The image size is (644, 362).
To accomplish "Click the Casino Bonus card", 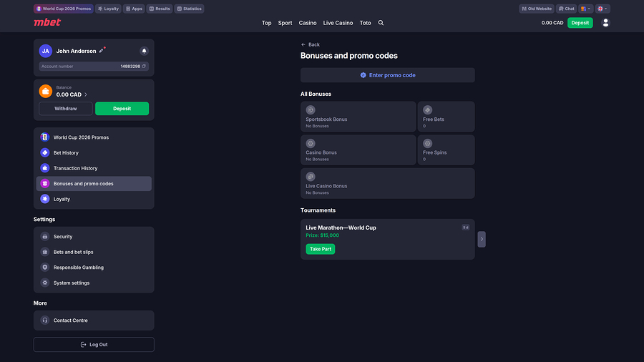I will (x=358, y=150).
